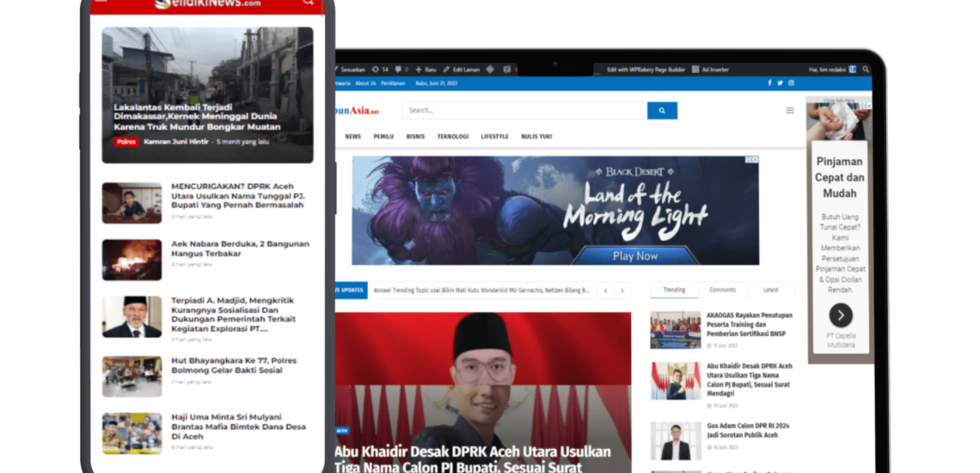The height and width of the screenshot is (473, 980).
Task: Click Terpiadi A. Madjid portrait thumbnail
Action: (x=132, y=316)
